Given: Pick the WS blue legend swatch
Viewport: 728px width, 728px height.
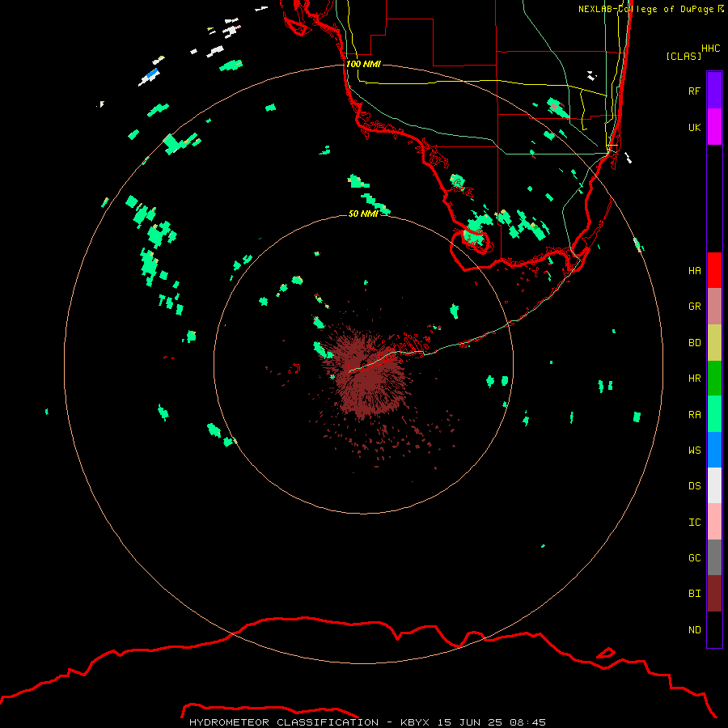Looking at the screenshot, I should tap(714, 450).
